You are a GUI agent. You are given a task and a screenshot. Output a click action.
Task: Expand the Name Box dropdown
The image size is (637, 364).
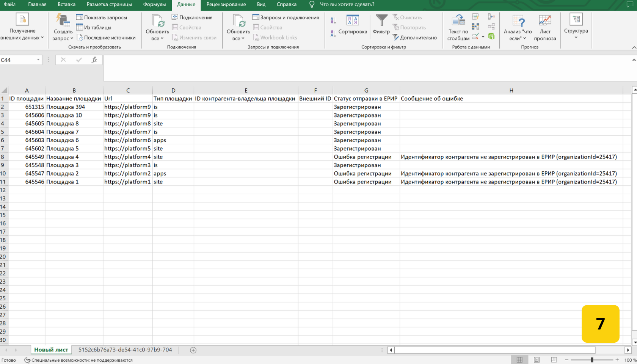pos(38,60)
